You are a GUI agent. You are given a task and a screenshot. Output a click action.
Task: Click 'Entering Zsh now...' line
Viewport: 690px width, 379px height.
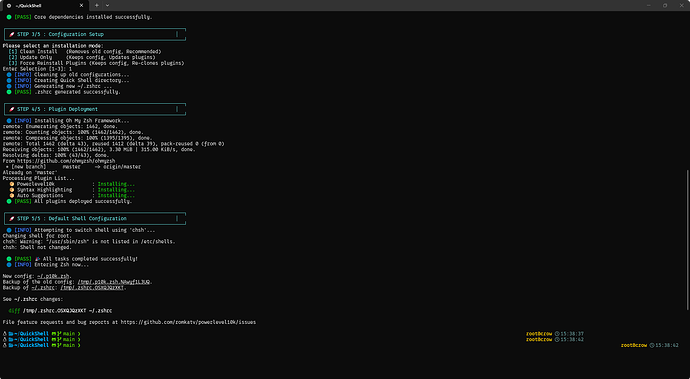click(48, 265)
